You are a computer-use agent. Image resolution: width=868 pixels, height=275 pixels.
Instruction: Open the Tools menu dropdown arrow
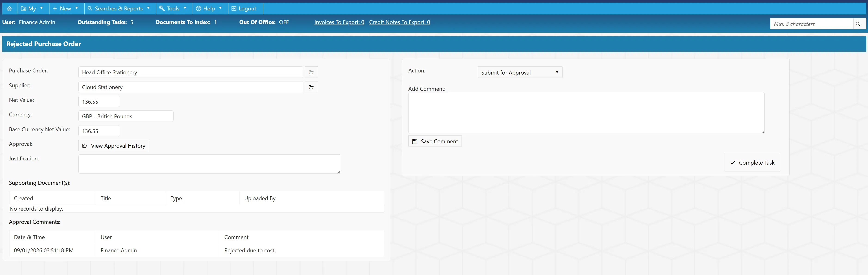point(185,8)
